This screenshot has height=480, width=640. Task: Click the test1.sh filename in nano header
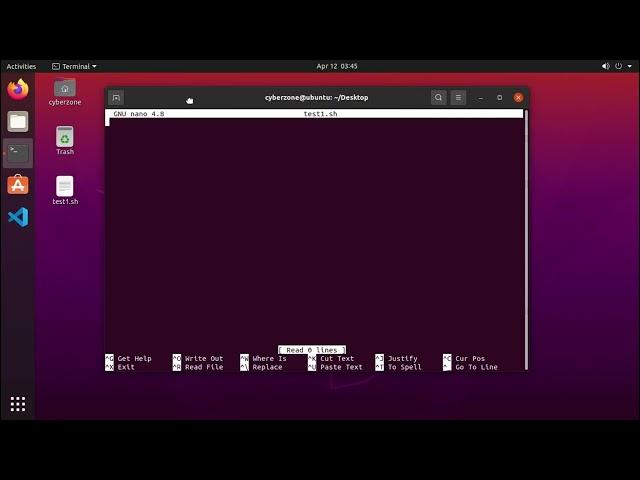(x=320, y=114)
